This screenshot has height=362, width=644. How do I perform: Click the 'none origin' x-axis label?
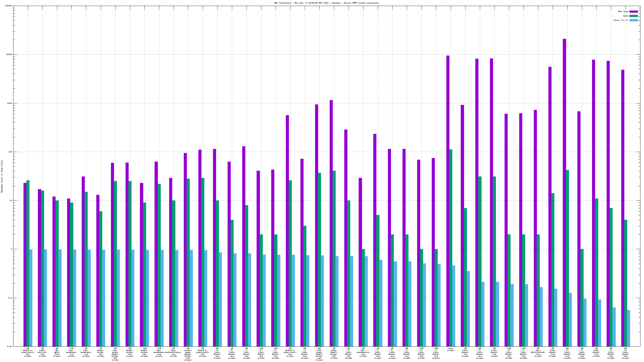tap(450, 349)
